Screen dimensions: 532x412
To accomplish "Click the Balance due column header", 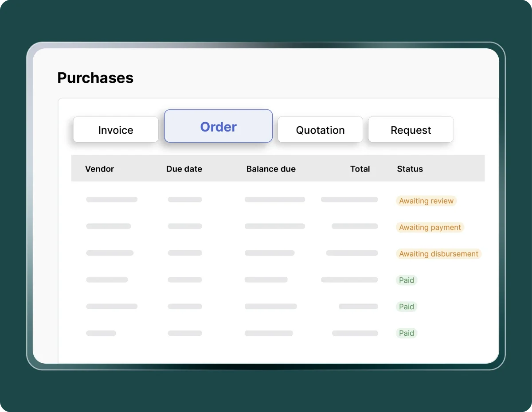I will pos(271,169).
